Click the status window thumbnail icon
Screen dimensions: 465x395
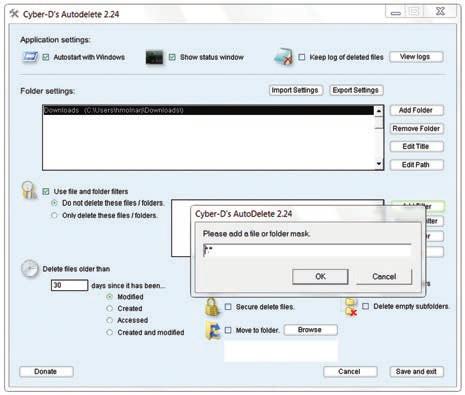click(154, 57)
